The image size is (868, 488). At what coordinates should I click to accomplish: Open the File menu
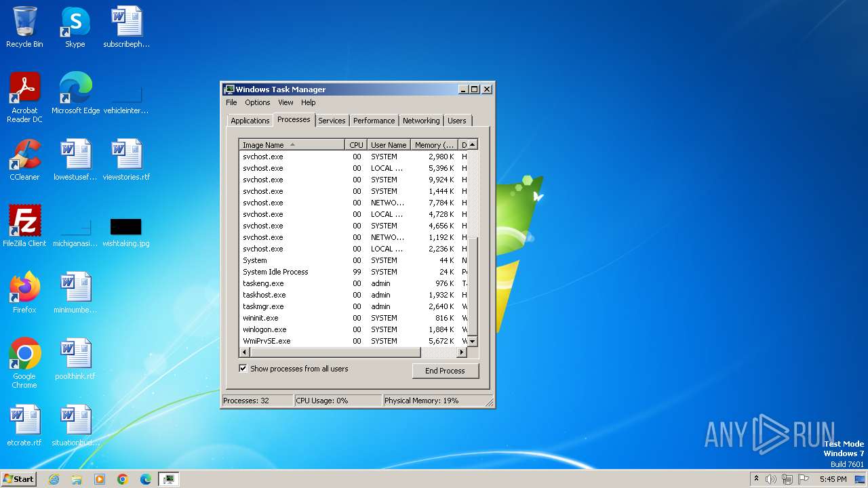tap(231, 102)
